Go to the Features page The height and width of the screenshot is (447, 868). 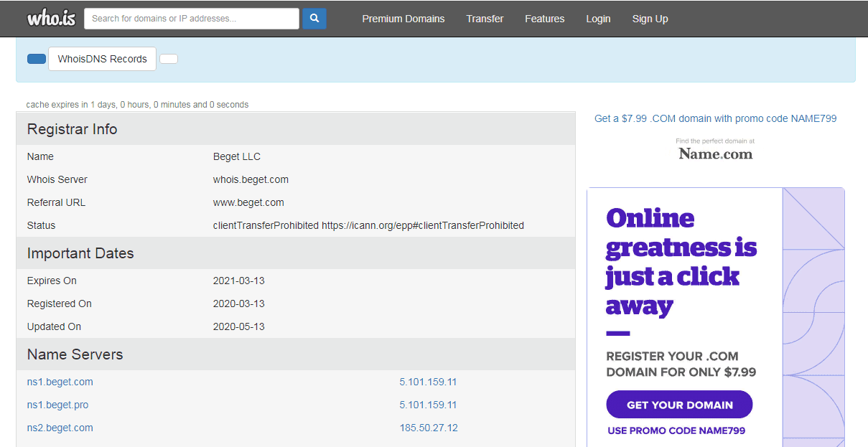point(544,19)
